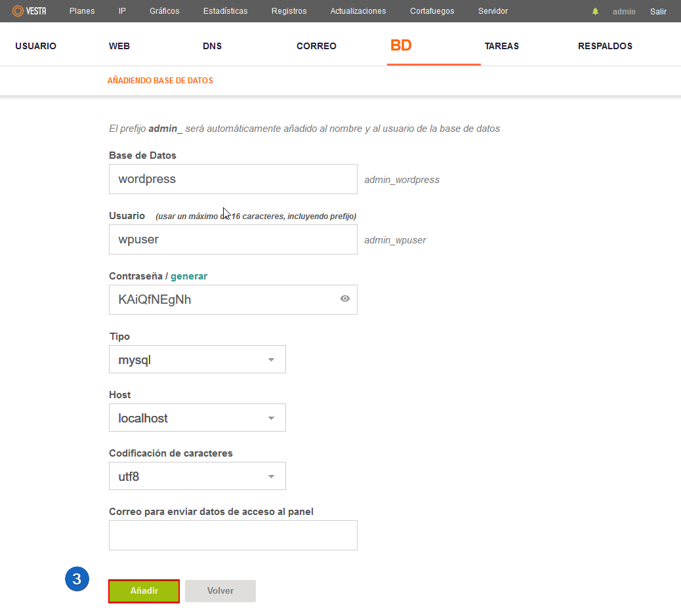Switch to the TAREAS tab
This screenshot has height=616, width=681.
pos(502,46)
